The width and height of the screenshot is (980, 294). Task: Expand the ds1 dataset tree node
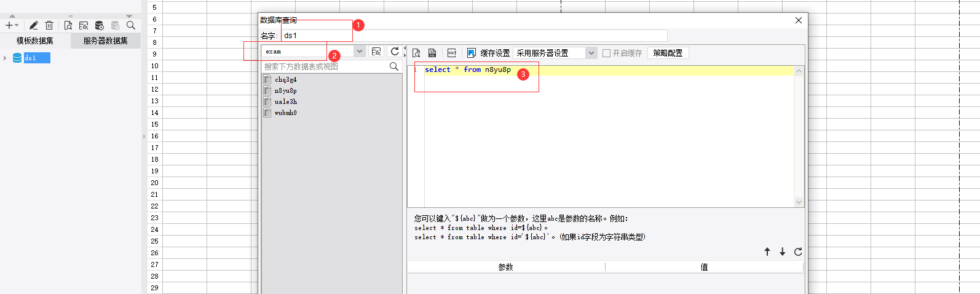5,58
